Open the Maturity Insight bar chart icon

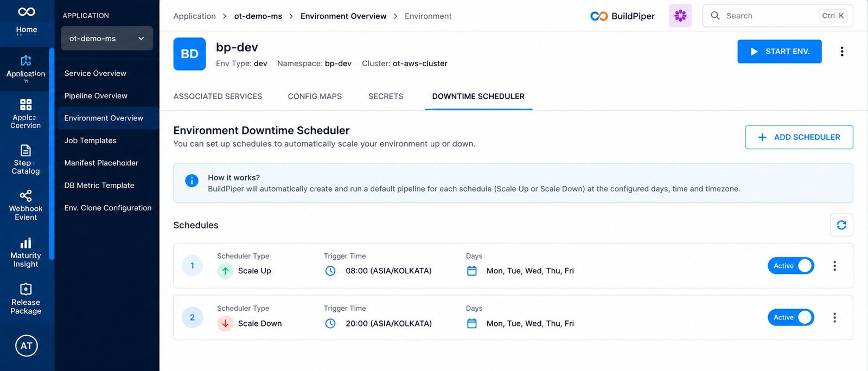pos(25,243)
